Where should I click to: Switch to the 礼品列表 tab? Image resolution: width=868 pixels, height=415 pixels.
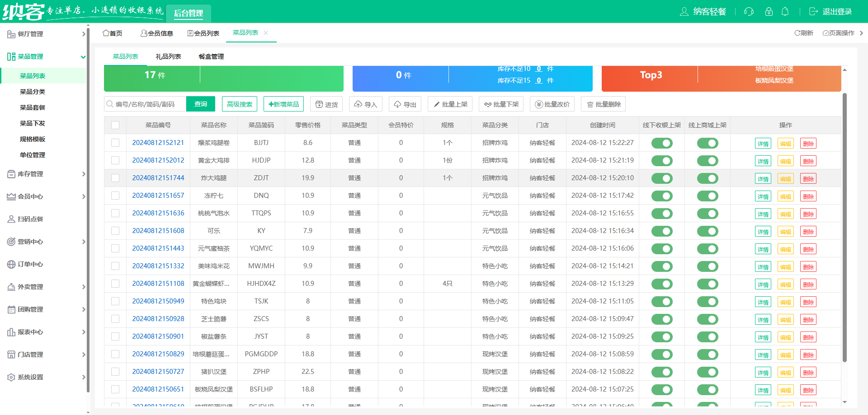pyautogui.click(x=168, y=56)
